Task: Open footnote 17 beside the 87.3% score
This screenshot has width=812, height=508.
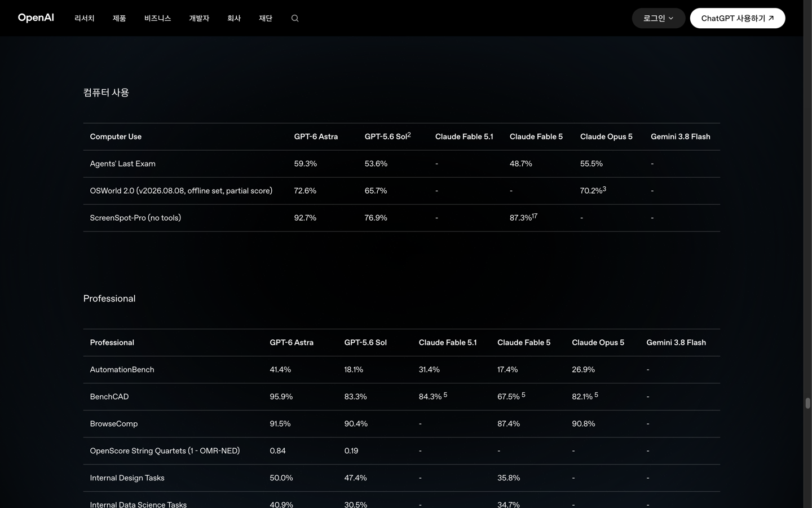Action: [x=535, y=216]
